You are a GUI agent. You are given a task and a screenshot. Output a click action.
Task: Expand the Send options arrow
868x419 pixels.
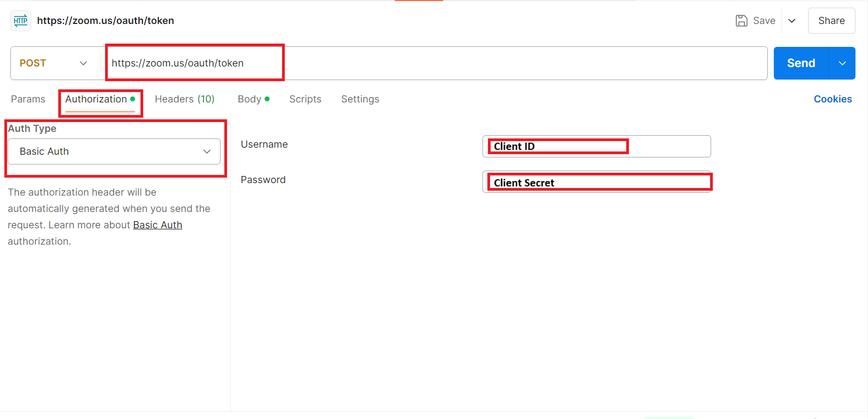coord(842,63)
